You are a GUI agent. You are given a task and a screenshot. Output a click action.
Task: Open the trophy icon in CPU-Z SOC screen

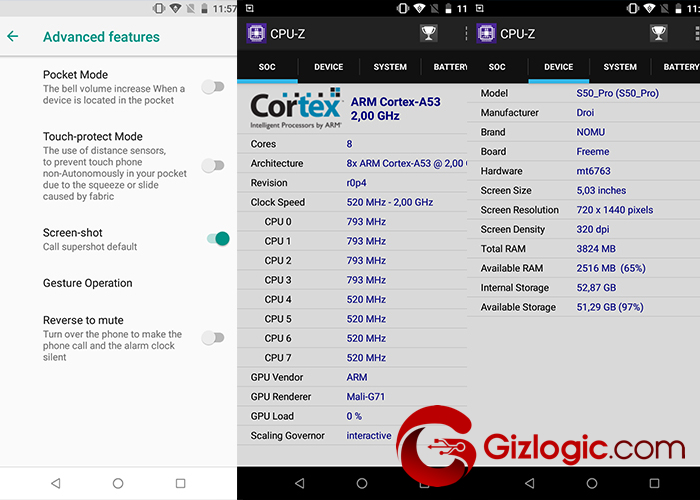coord(429,33)
